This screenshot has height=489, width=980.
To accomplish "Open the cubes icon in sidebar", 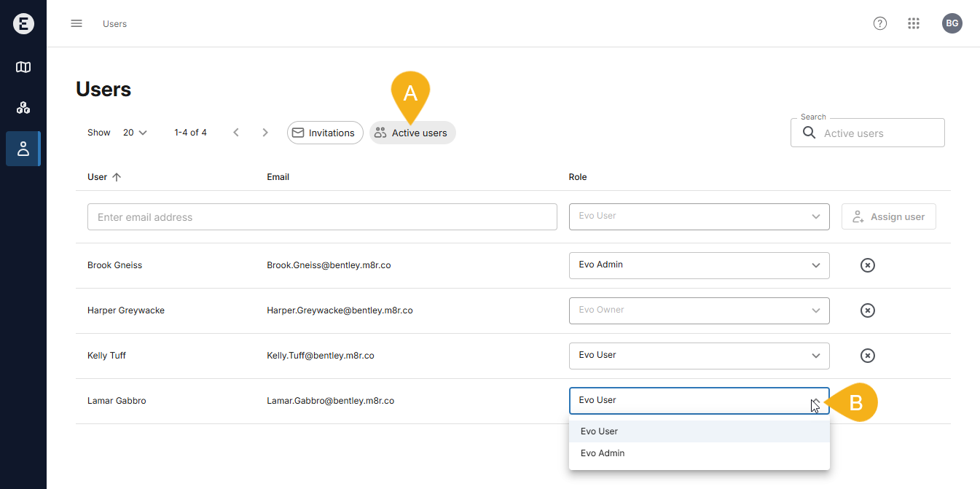I will click(23, 108).
